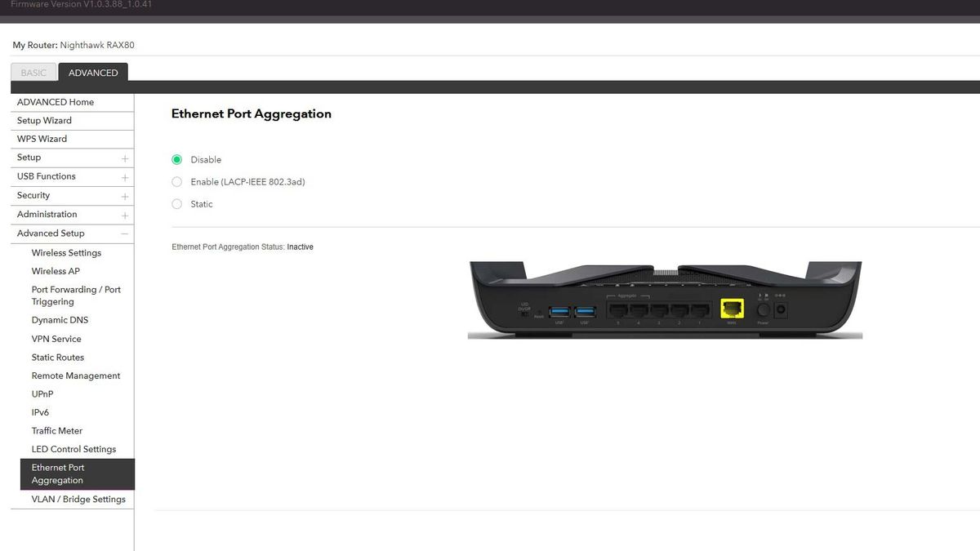
Task: Open LED Control Settings
Action: pyautogui.click(x=73, y=448)
